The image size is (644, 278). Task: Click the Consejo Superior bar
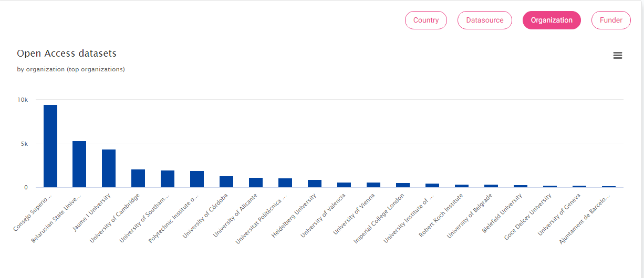click(x=50, y=146)
